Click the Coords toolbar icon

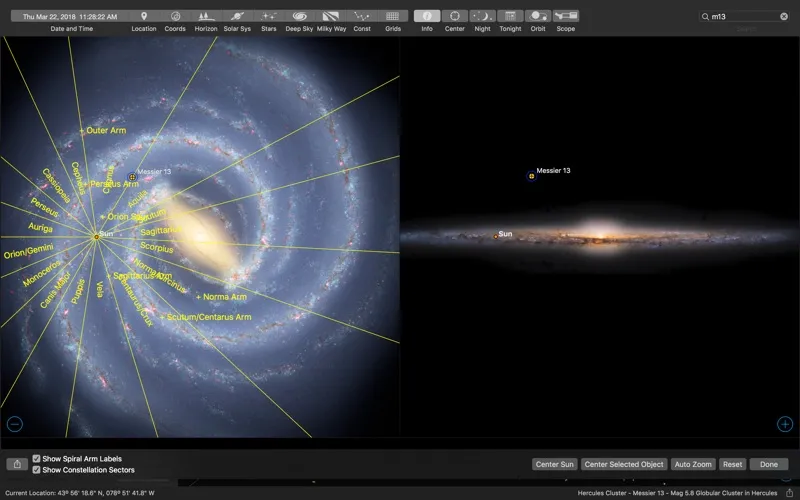tap(175, 17)
